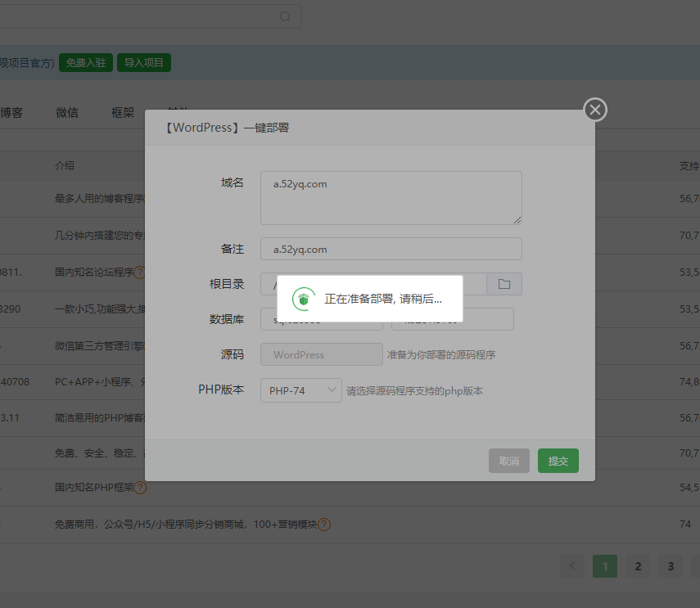The image size is (700, 608).
Task: Click 正在准备部署 message text
Action: click(x=383, y=299)
